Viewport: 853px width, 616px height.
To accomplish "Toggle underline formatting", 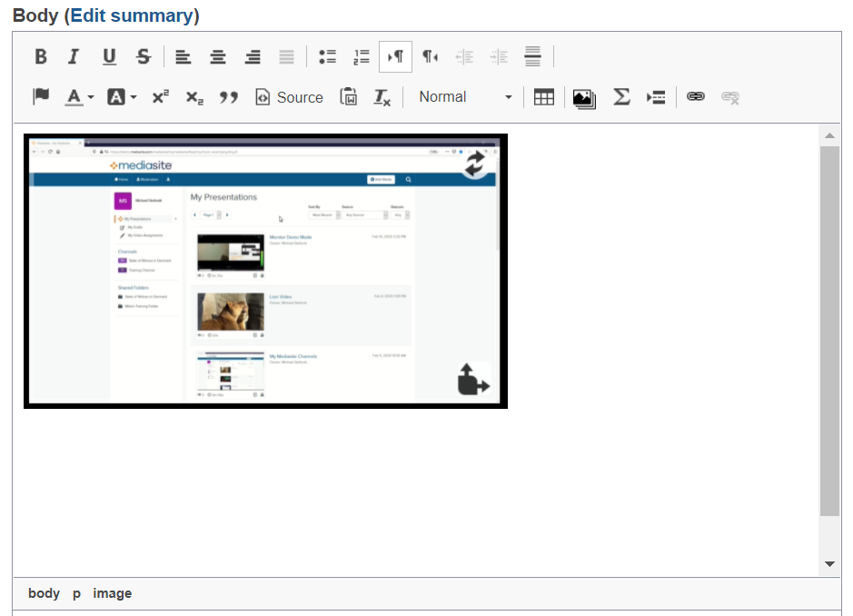I will 109,57.
